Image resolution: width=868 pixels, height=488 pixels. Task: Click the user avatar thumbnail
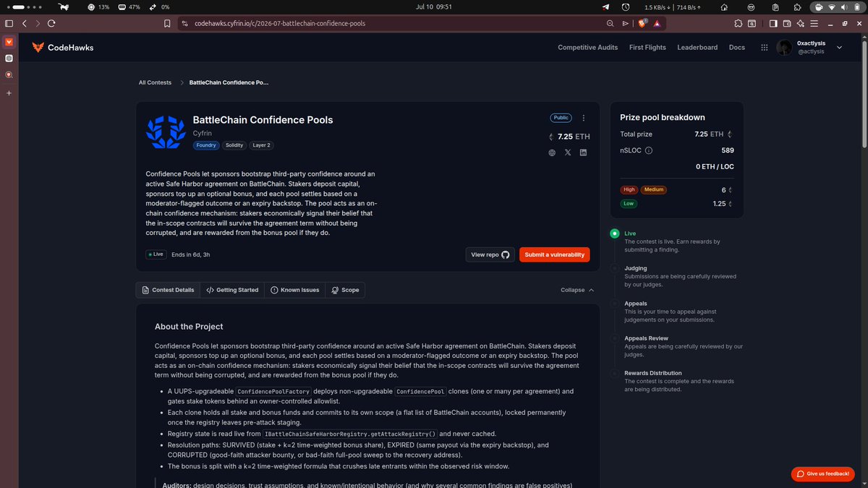point(783,47)
